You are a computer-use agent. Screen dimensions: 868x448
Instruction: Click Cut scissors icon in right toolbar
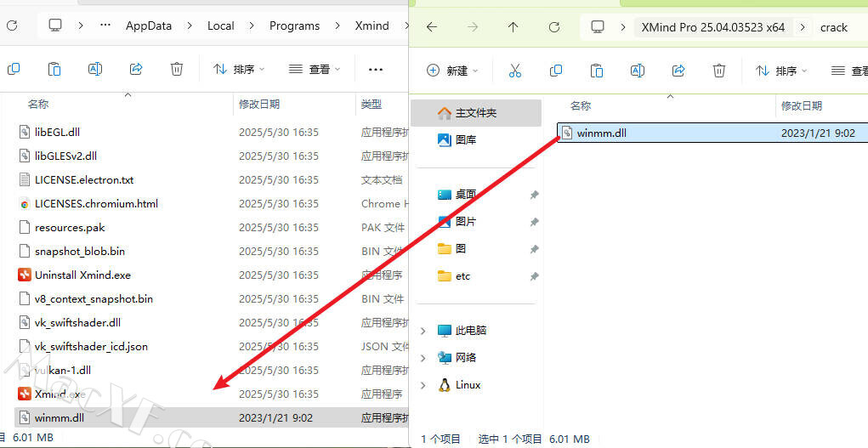[x=515, y=71]
